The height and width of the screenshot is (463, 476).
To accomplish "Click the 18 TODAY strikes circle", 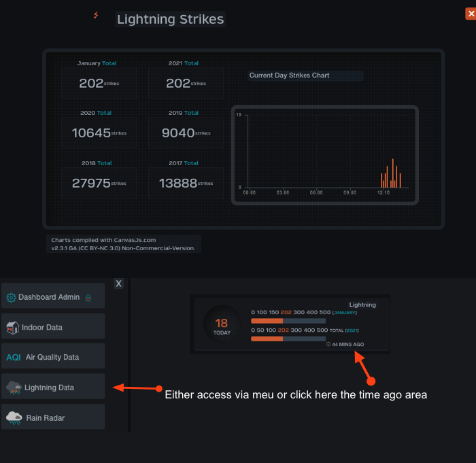I will [222, 325].
